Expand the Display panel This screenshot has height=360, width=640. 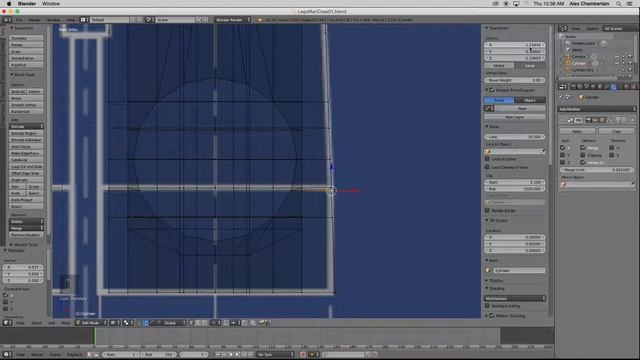point(487,281)
